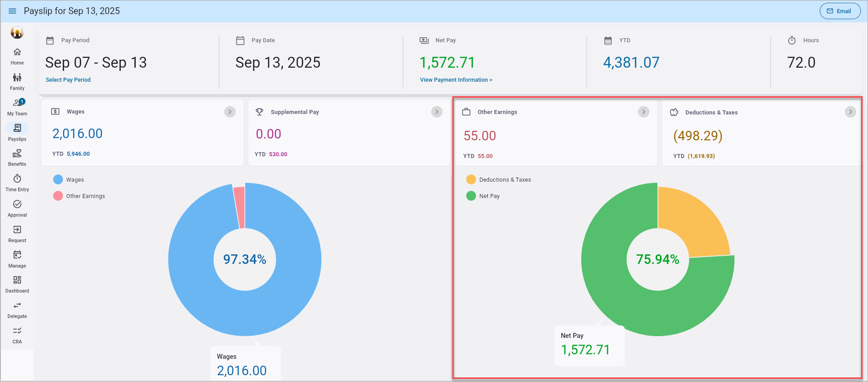Screen dimensions: 868x382
Task: Expand the Wages card details
Action: (x=230, y=112)
